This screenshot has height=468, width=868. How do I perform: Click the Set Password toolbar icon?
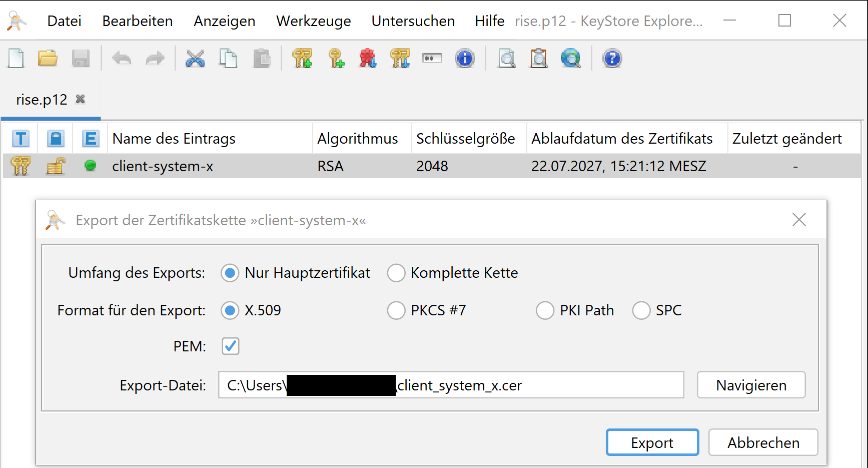pos(432,59)
